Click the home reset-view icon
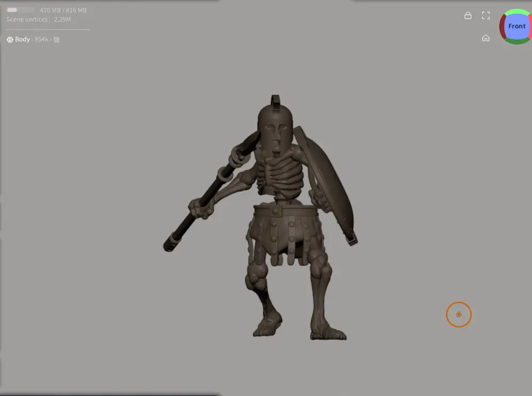The image size is (532, 396). pos(486,38)
